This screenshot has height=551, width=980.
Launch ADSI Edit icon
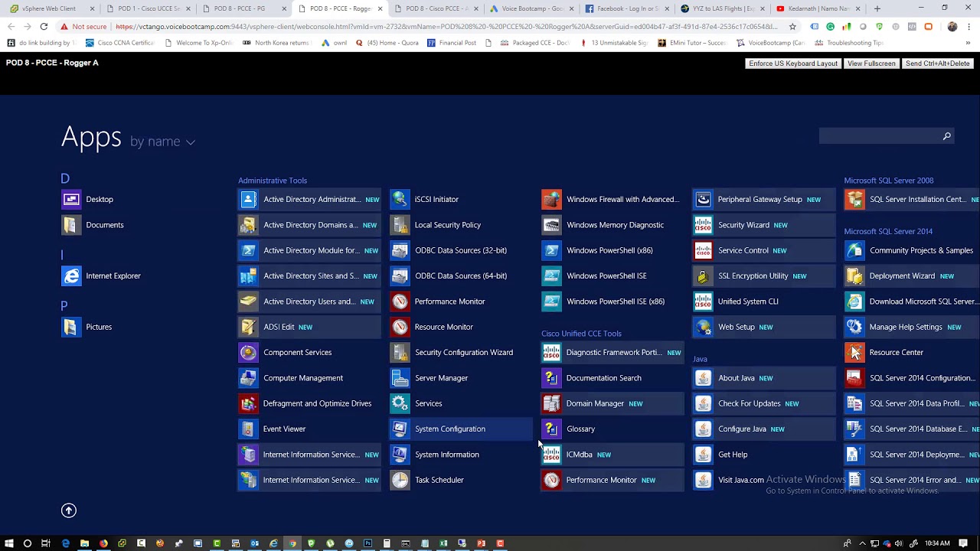click(x=248, y=328)
